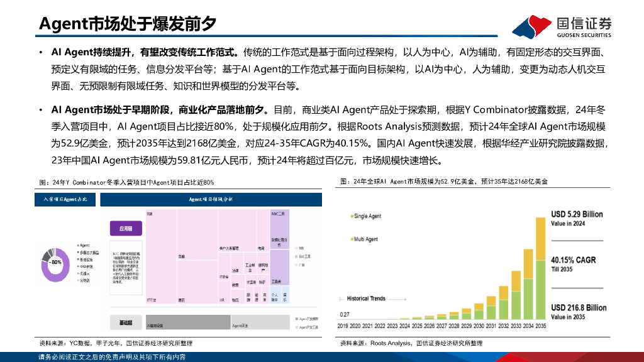Screen dimensions: 644x362
Task: Click the yellow Multi Agent color swatch
Action: coord(352,239)
